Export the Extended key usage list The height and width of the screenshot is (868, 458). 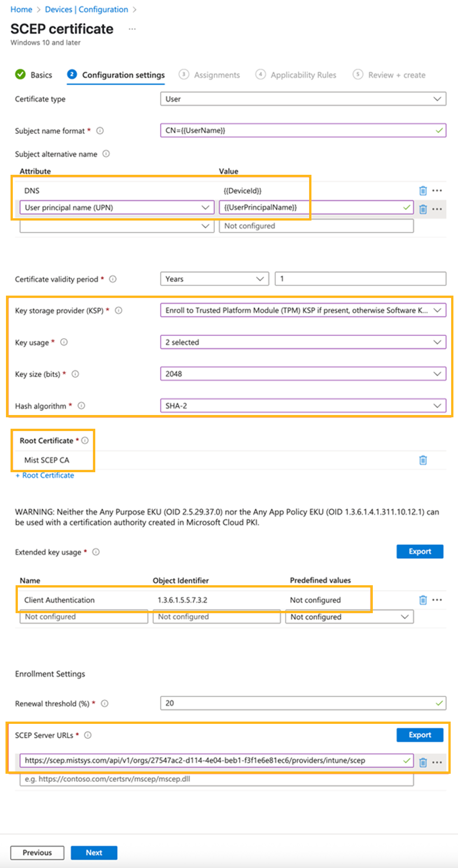point(420,552)
